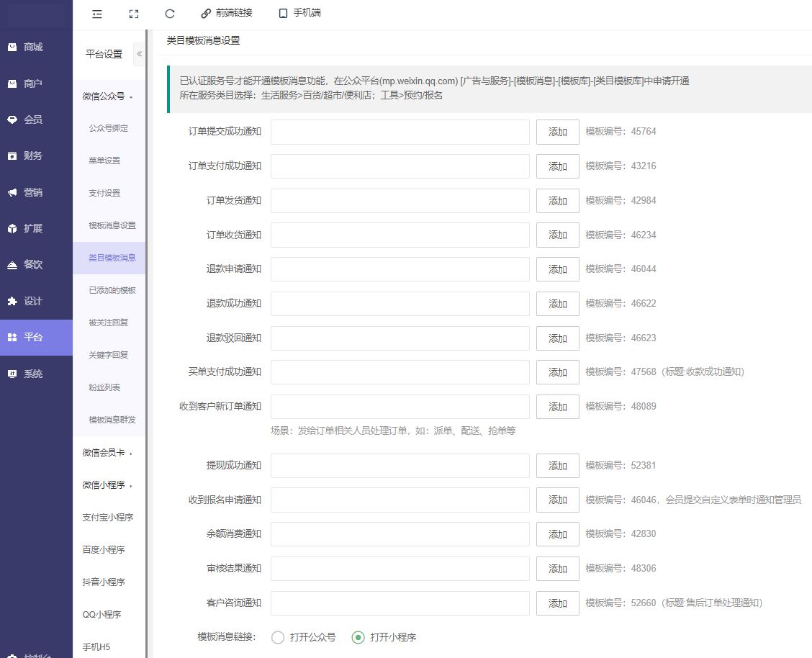
Task: Open the 粉丝列表 menu item
Action: (x=104, y=387)
